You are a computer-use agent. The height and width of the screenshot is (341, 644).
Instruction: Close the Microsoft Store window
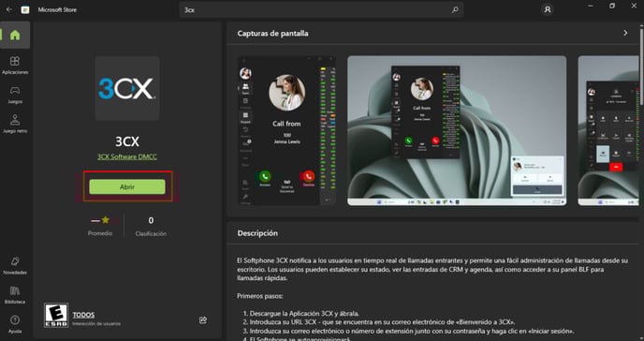pyautogui.click(x=634, y=7)
